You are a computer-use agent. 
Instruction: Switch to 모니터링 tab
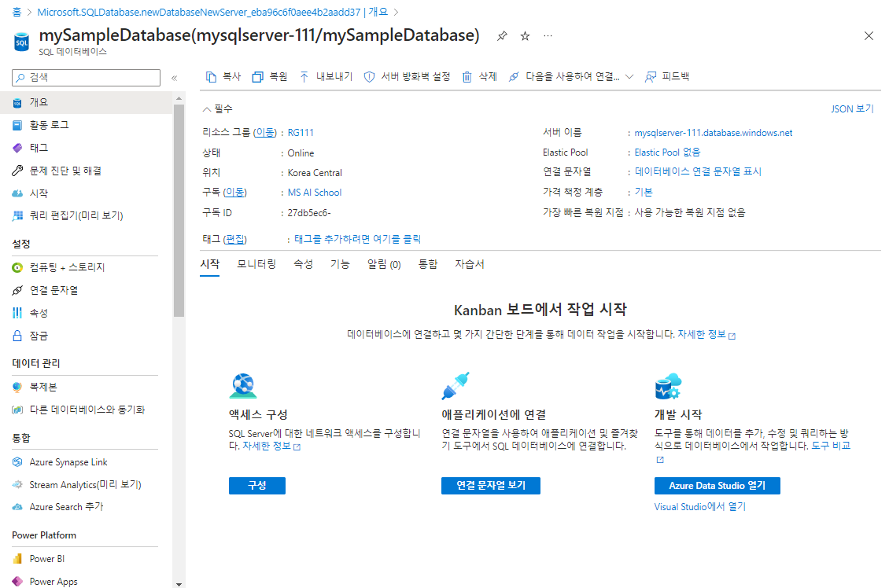[256, 265]
